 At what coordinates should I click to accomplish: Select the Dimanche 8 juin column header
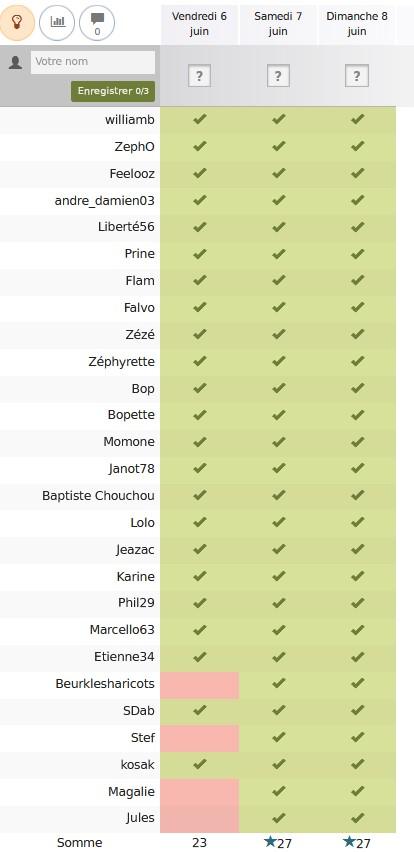pos(357,23)
